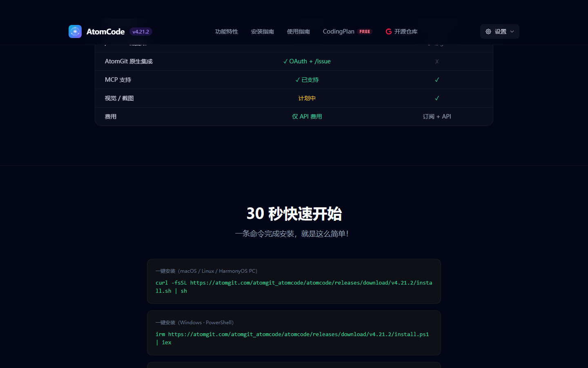Viewport: 588px width, 368px height.
Task: Click the curl install.sh command block
Action: click(x=294, y=287)
